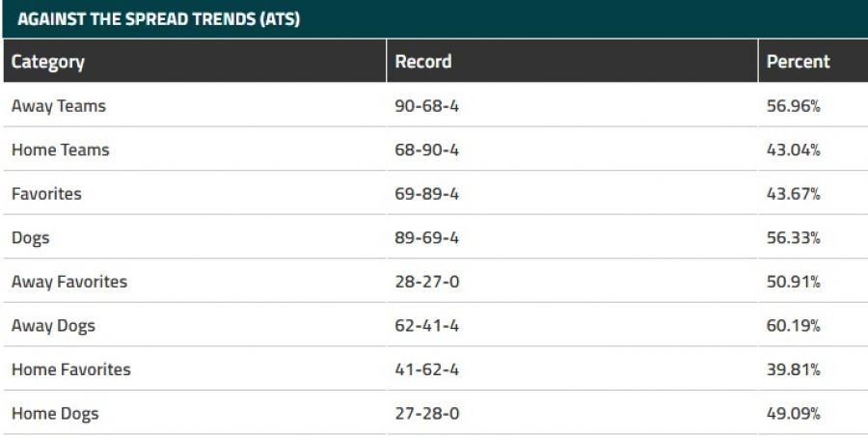Select the 60.19% percent cell
Screen dimensions: 868x437
coord(794,326)
